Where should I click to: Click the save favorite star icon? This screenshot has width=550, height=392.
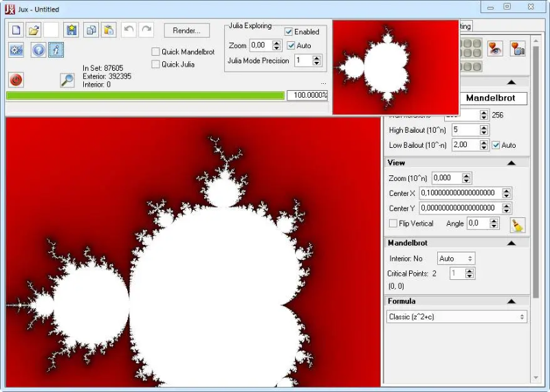(x=71, y=30)
